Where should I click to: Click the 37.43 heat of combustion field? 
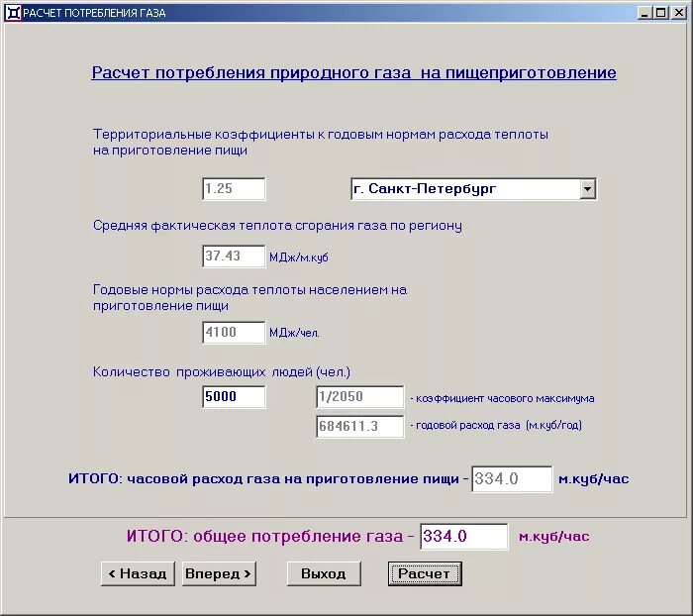pyautogui.click(x=234, y=257)
